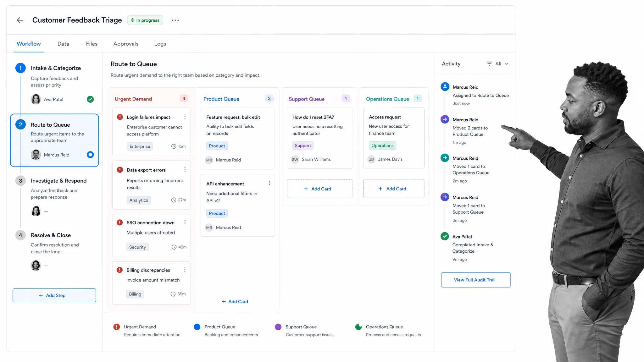Image resolution: width=644 pixels, height=362 pixels.
Task: Click Product Queue count badge 2
Action: pos(269,98)
